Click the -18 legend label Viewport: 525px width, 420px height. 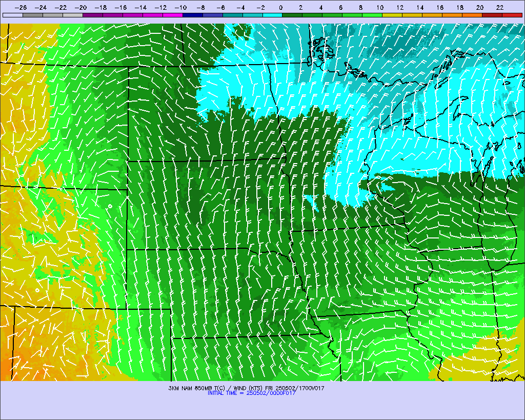tap(101, 8)
